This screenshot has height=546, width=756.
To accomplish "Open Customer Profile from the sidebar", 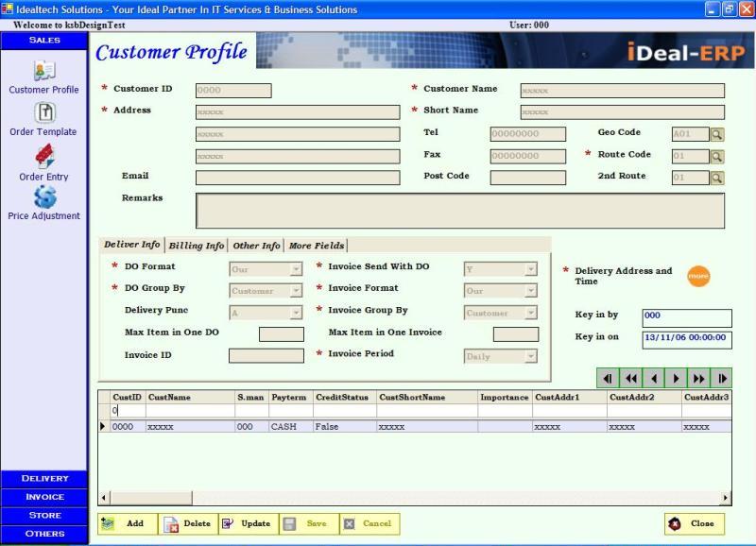I will click(43, 77).
